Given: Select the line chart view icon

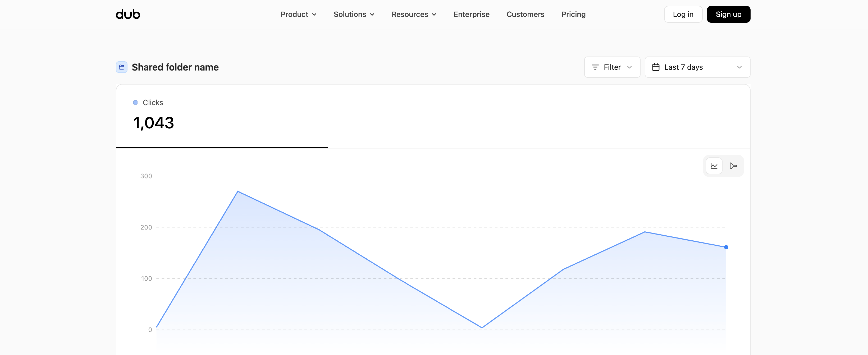Looking at the screenshot, I should click(714, 166).
